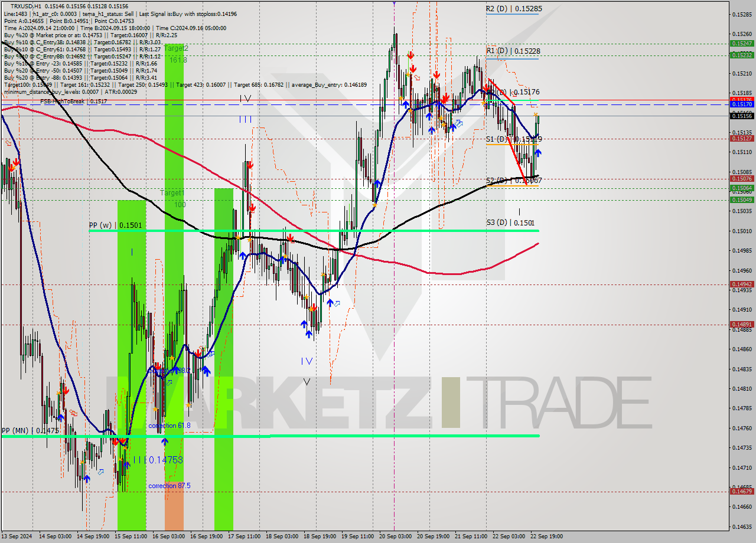Select the Target1 label on the chart
756x543 pixels.
pos(172,193)
